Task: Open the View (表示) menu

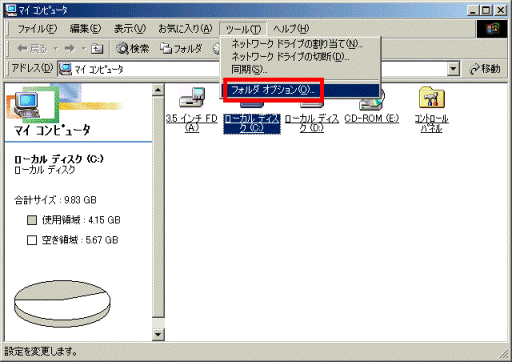Action: tap(130, 29)
